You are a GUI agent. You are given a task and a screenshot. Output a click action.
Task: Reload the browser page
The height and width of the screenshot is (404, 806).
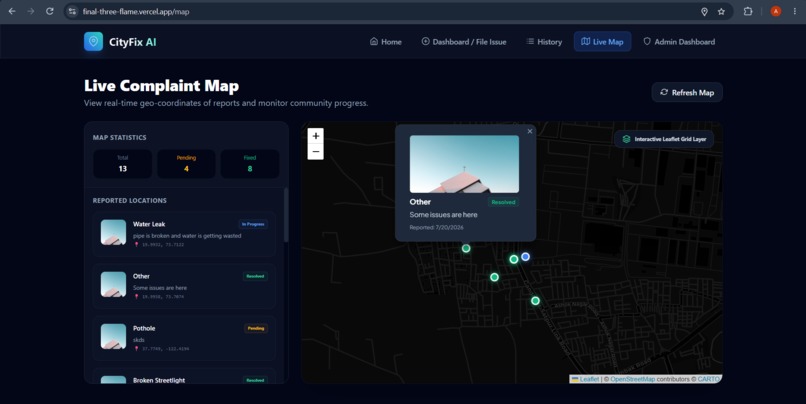50,11
